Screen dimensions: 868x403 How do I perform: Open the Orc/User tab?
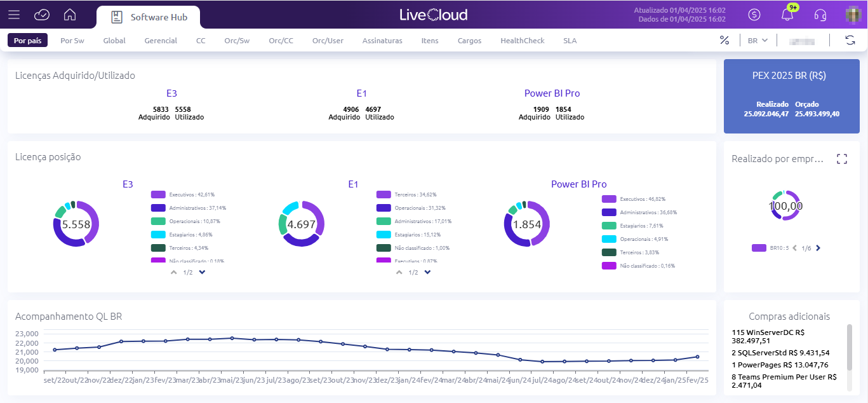[328, 40]
